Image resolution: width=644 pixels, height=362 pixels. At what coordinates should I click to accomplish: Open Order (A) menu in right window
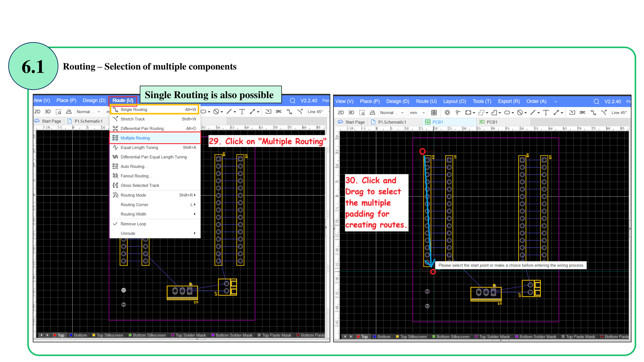point(536,101)
